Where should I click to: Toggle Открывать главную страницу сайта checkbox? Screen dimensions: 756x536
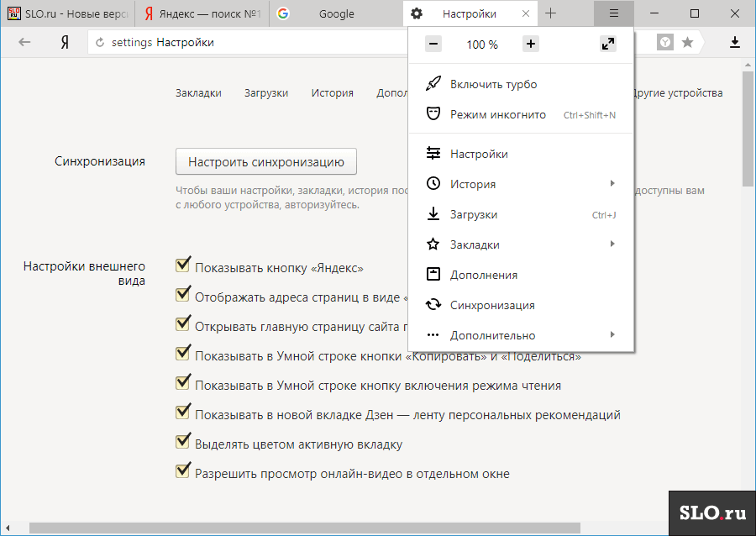(183, 323)
